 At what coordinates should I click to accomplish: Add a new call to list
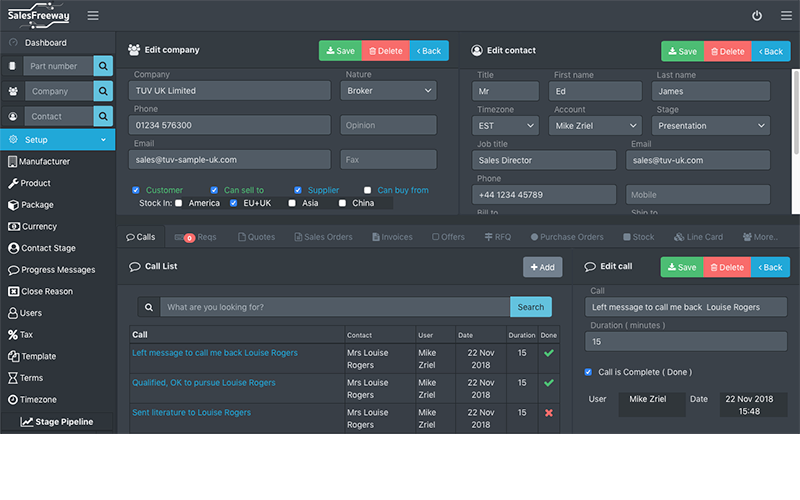click(542, 267)
